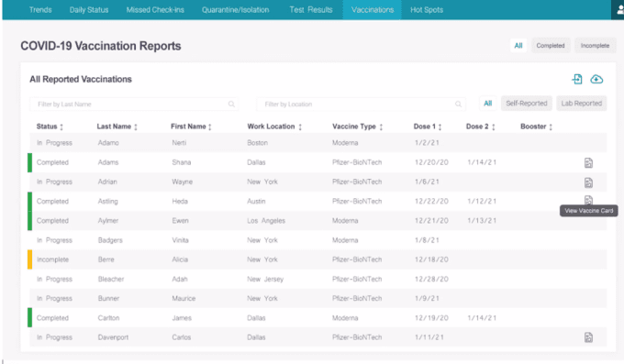Screen dimensions: 624x364
Task: Select the All source filter
Action: (x=487, y=104)
